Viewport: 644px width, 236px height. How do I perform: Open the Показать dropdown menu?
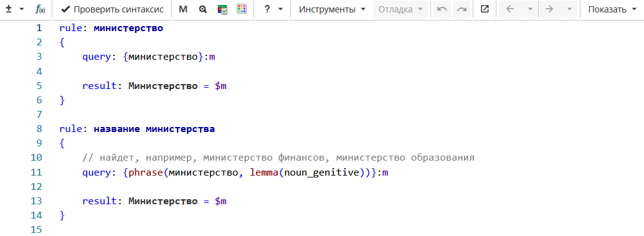[612, 9]
